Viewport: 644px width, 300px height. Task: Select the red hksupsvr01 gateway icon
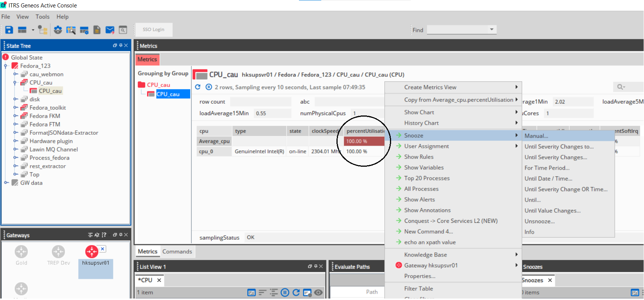[92, 252]
